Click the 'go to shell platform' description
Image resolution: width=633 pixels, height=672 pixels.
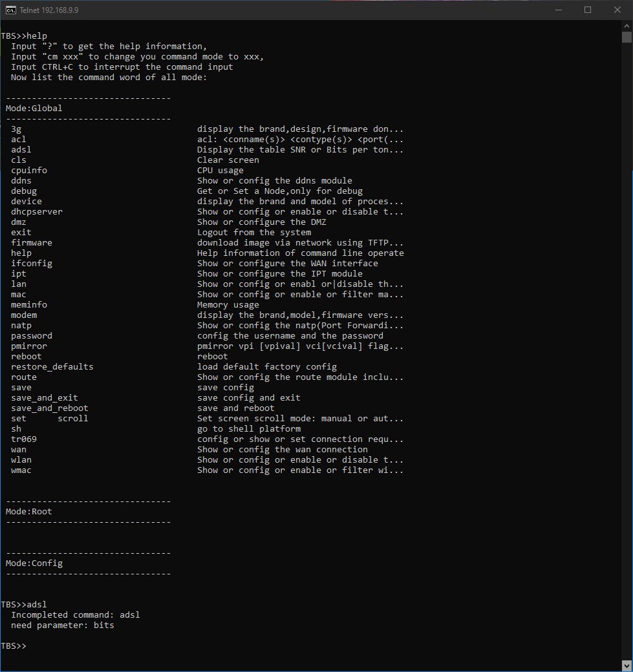tap(249, 428)
